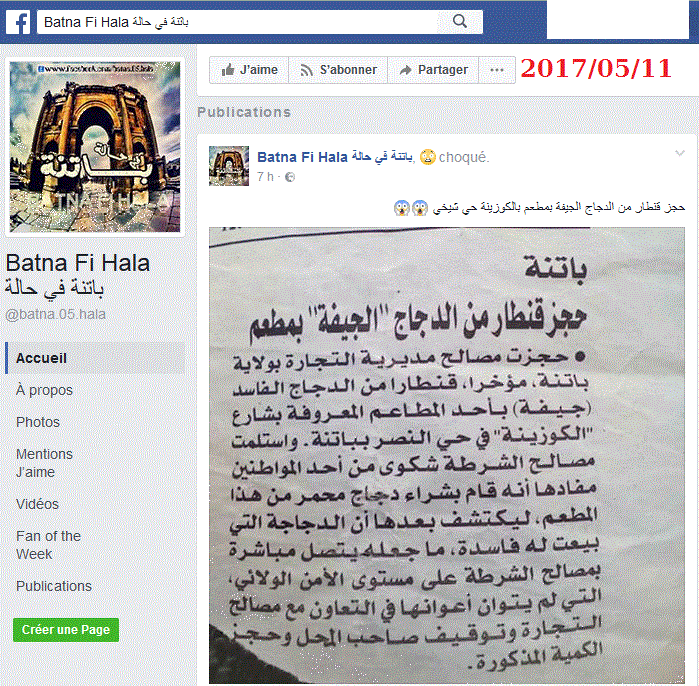Open the Vidéos section
Image resolution: width=699 pixels, height=686 pixels.
click(37, 504)
